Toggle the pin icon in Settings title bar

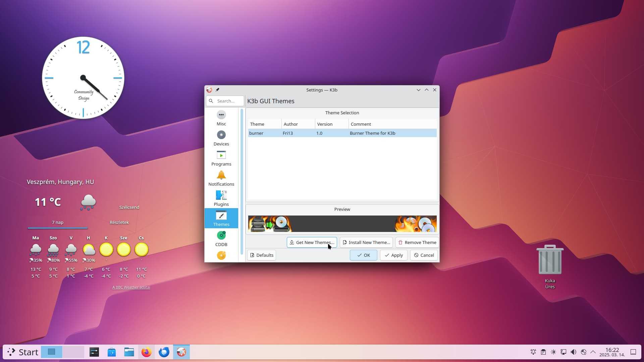coord(217,90)
